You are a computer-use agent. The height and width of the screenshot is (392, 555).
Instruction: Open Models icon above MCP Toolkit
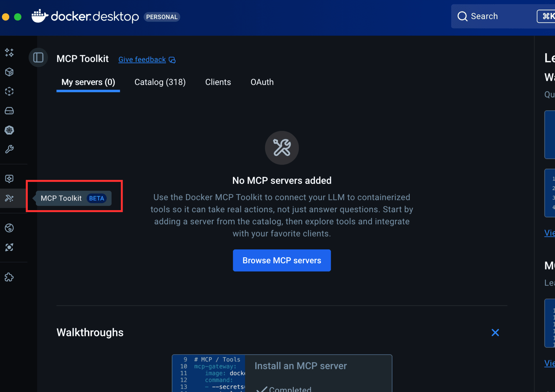(x=9, y=179)
